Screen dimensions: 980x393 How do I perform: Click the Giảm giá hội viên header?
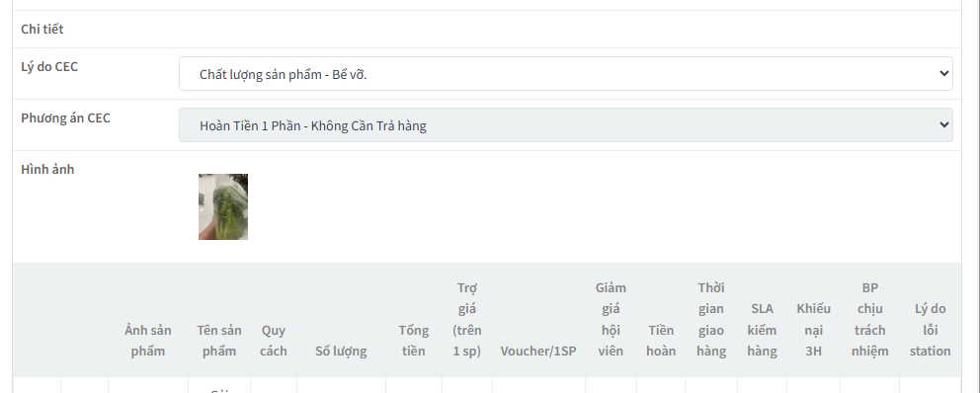(611, 319)
